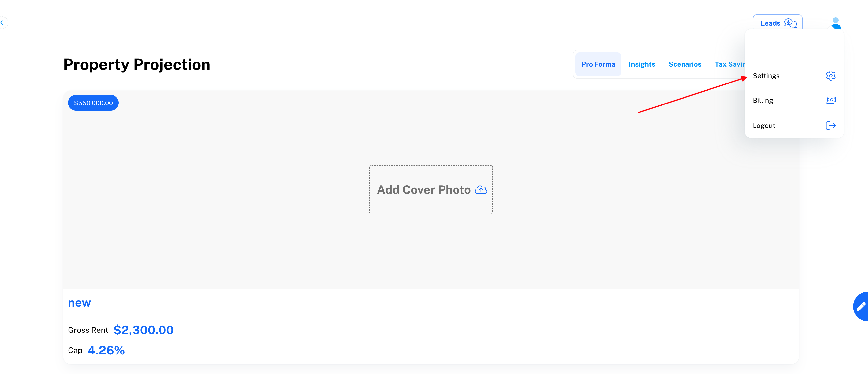Click the exit arrow icon beside Logout
868x374 pixels.
tap(831, 125)
